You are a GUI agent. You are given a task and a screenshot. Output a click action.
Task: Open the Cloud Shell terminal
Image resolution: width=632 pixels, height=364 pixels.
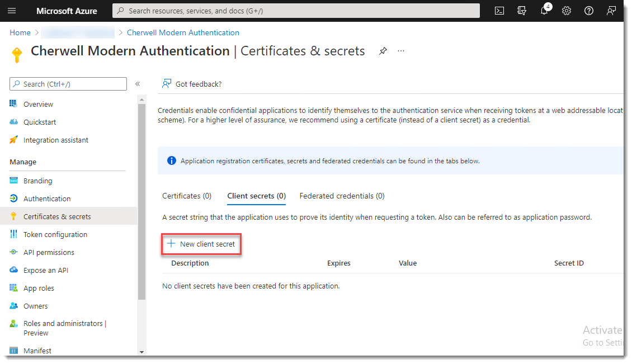coord(499,10)
